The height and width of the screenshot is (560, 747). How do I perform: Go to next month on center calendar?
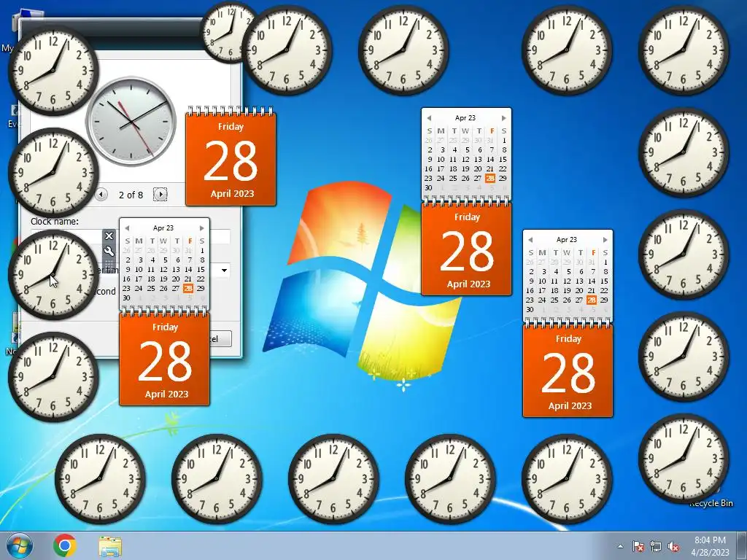tap(504, 117)
